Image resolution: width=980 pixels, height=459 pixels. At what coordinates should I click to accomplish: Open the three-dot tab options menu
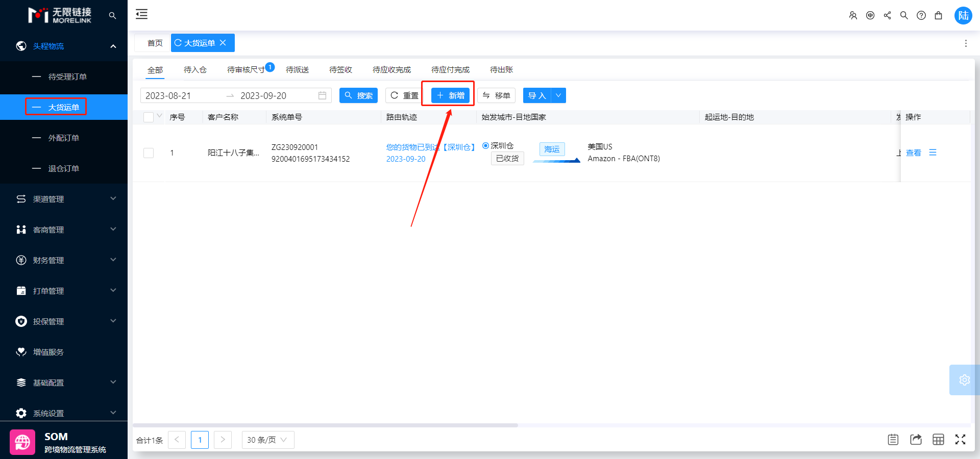(x=966, y=43)
